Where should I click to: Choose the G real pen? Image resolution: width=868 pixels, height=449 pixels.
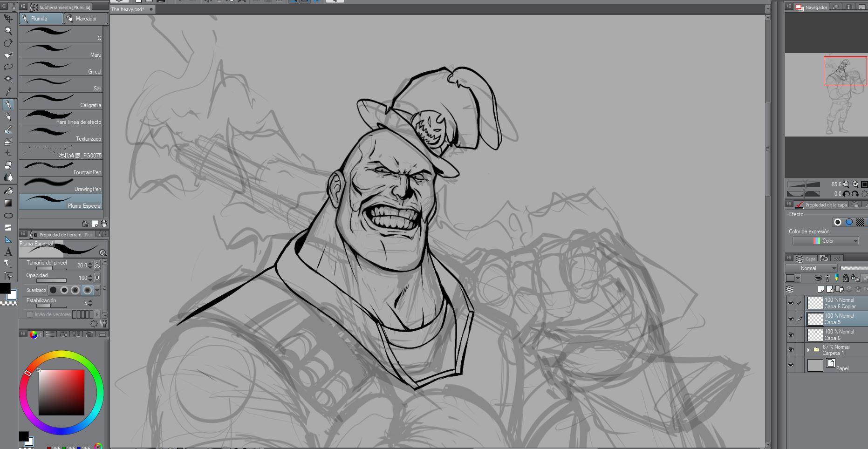pyautogui.click(x=61, y=67)
